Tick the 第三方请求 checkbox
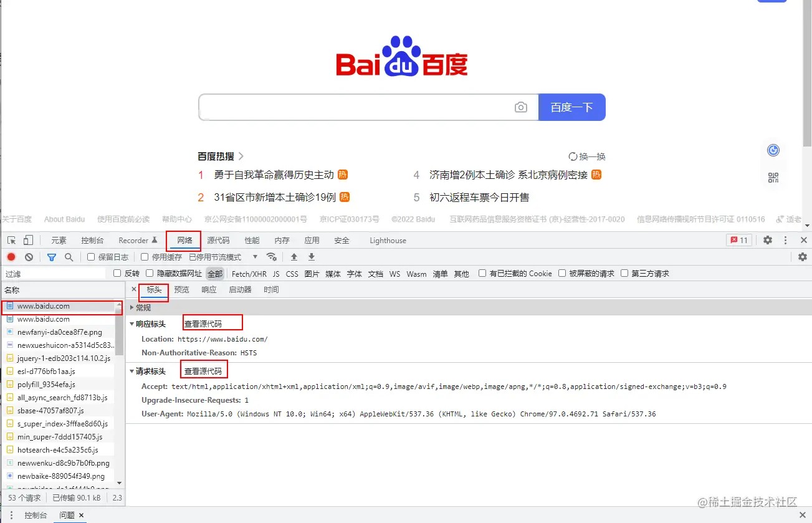812x523 pixels. [624, 273]
